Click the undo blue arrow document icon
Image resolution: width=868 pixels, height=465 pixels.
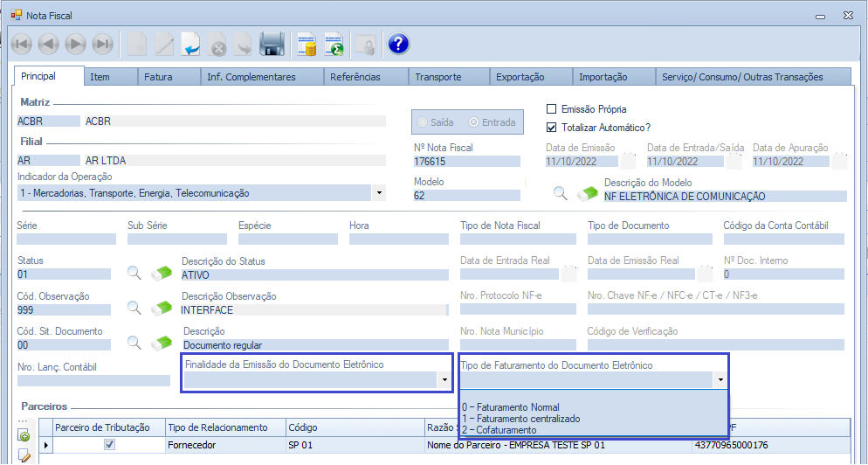click(x=191, y=44)
